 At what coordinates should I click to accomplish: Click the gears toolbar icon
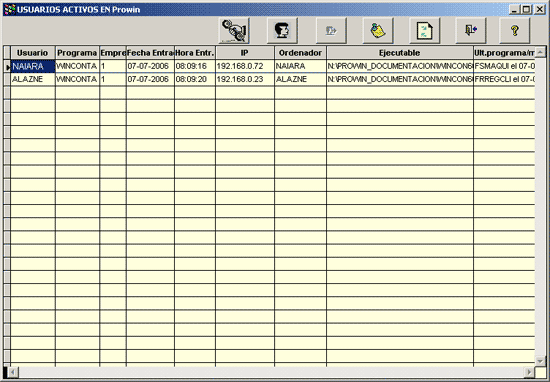point(234,31)
